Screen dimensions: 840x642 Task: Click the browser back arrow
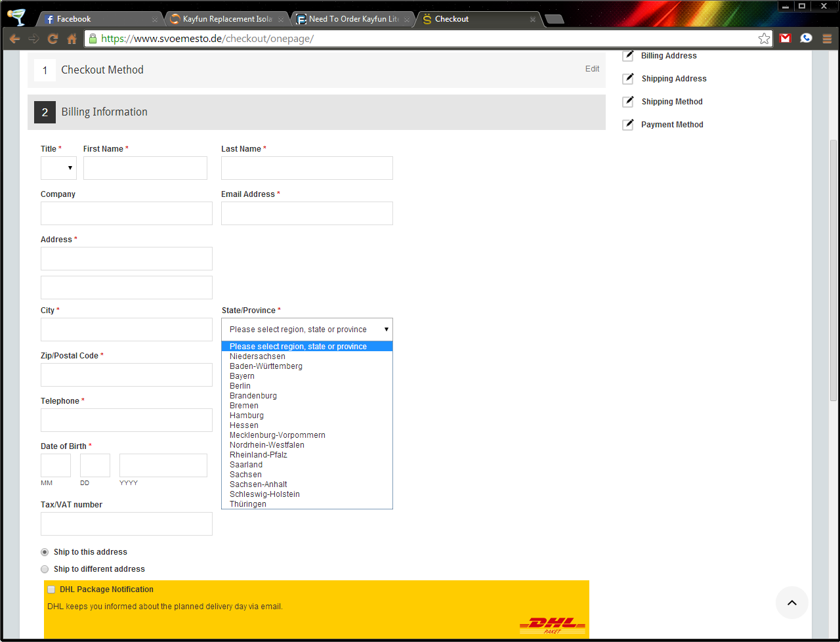[x=14, y=39]
